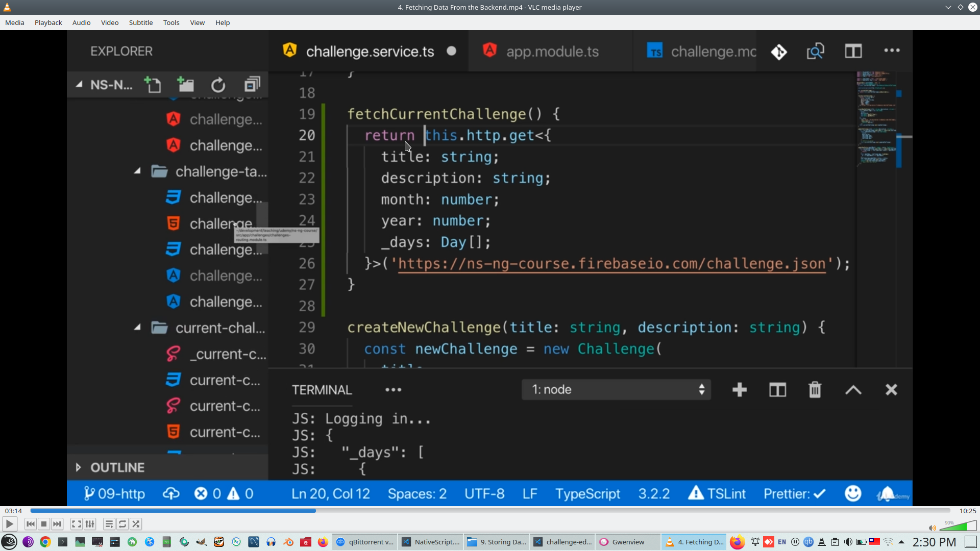Open the Tools menu
This screenshot has height=551, width=980.
coord(171,22)
